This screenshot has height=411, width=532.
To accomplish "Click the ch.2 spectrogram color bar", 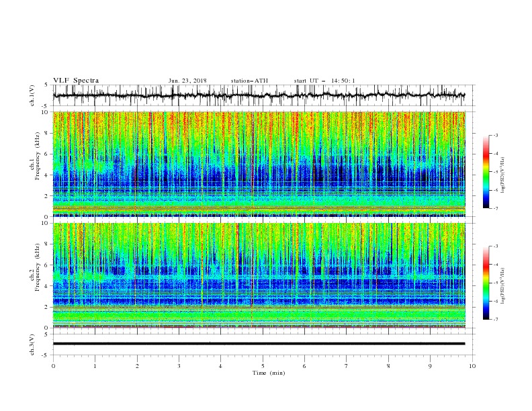I will tap(486, 283).
